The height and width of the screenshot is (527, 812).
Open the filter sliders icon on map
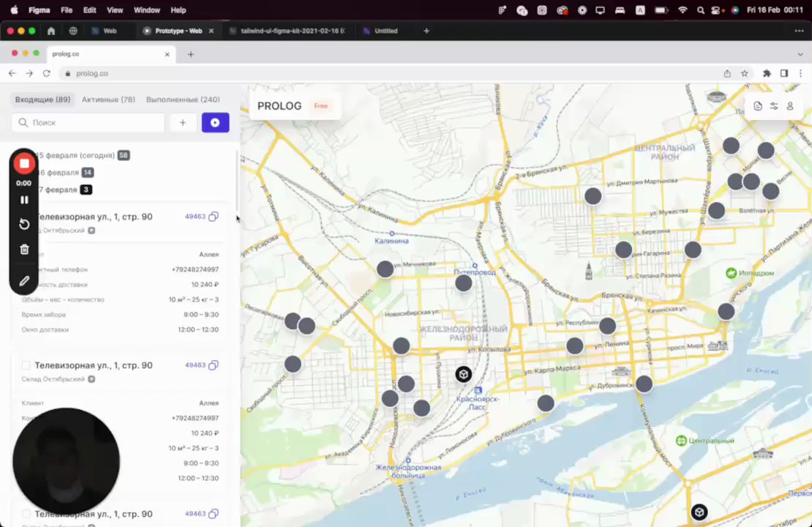pyautogui.click(x=774, y=106)
